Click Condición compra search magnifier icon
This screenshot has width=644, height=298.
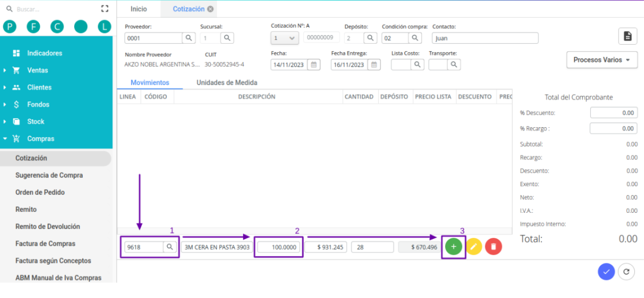coord(415,38)
